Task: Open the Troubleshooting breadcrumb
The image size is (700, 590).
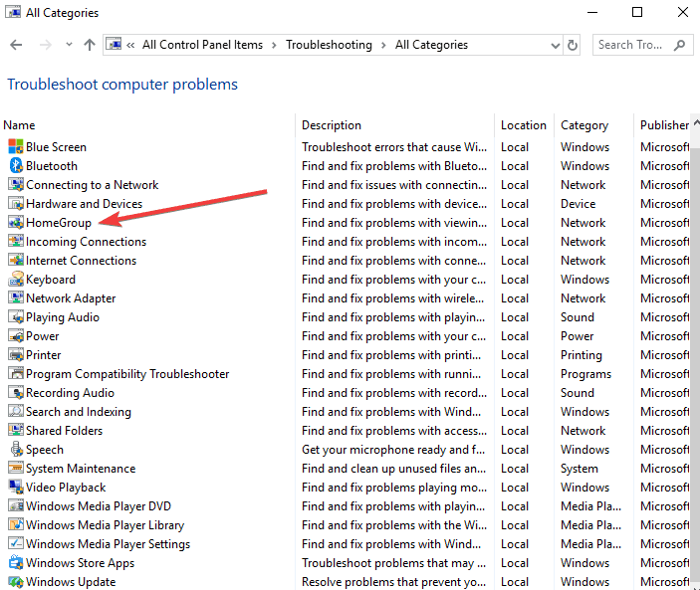Action: [329, 45]
